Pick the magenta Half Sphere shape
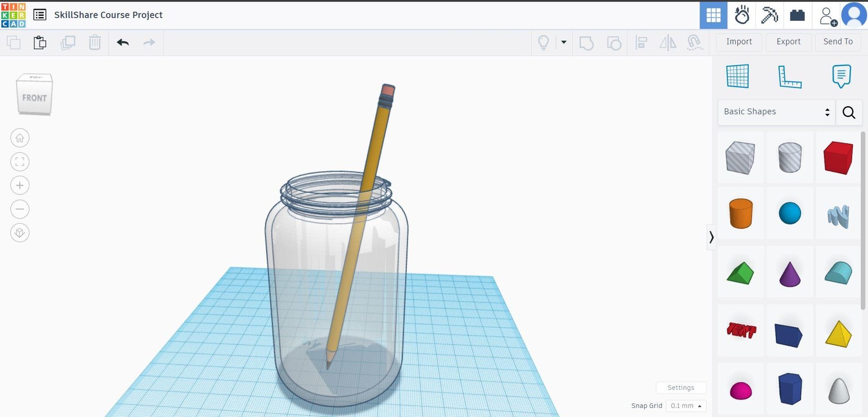Viewport: 868px width, 417px height. [740, 390]
